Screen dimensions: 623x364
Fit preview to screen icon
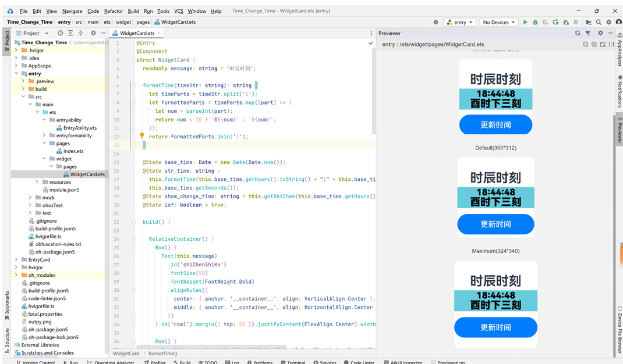(x=603, y=44)
